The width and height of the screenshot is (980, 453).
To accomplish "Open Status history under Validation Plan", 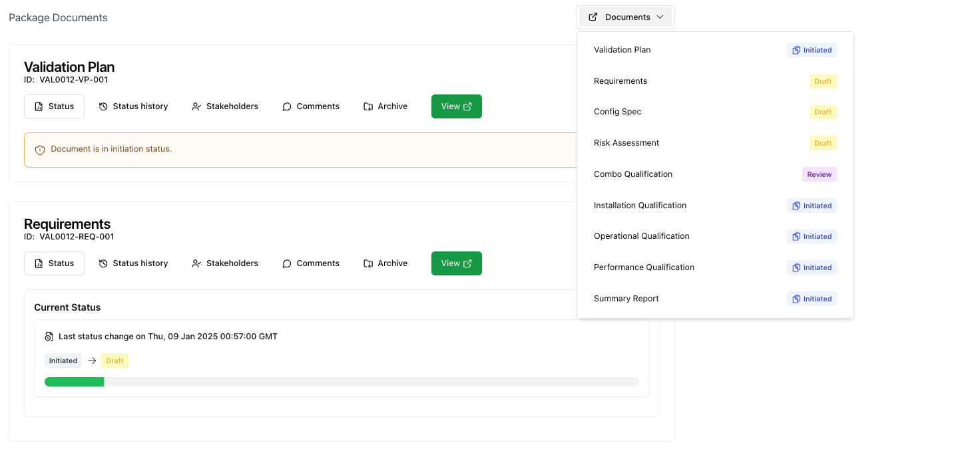I will (x=133, y=106).
